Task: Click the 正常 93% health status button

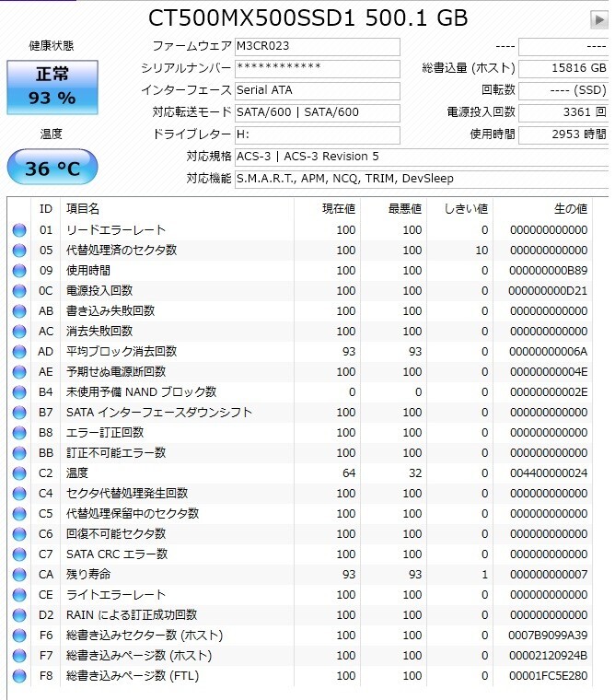Action: (52, 87)
